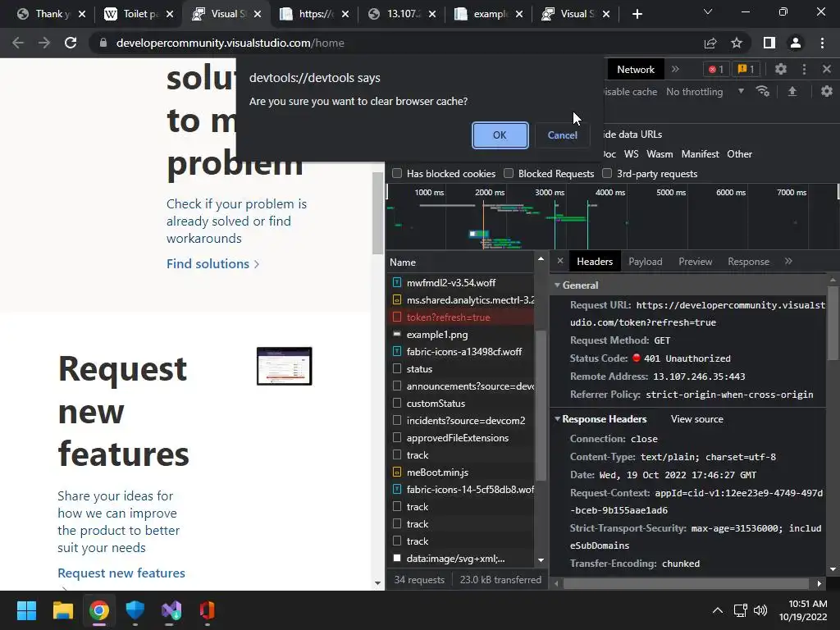Close the request details pane
This screenshot has height=630, width=840.
pyautogui.click(x=559, y=261)
